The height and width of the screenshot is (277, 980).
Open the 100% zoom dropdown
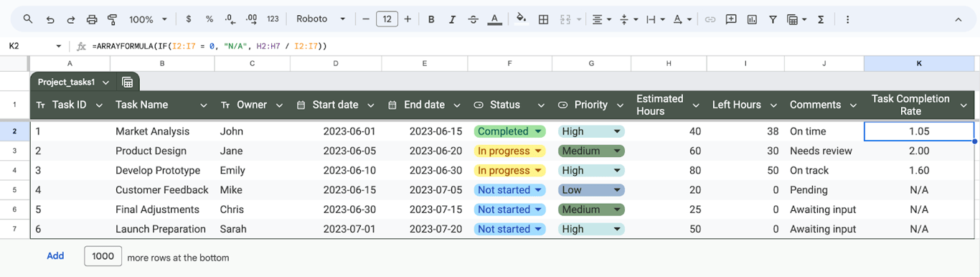coord(148,19)
